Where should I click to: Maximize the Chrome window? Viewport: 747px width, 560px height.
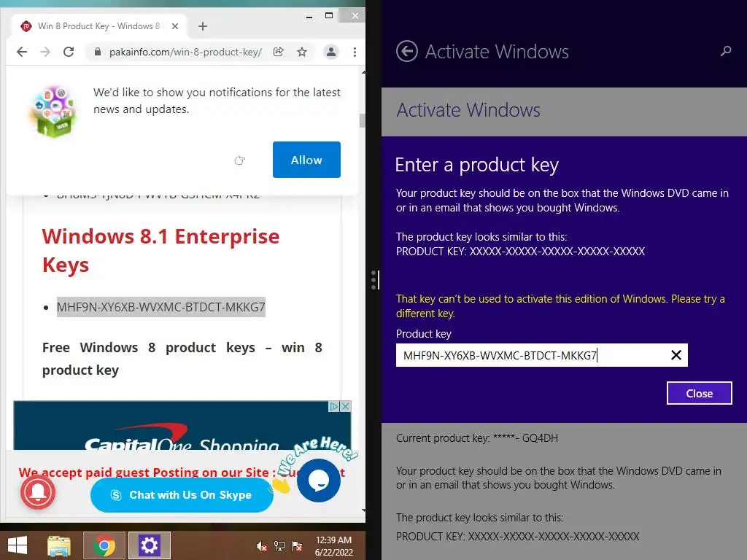[x=329, y=16]
